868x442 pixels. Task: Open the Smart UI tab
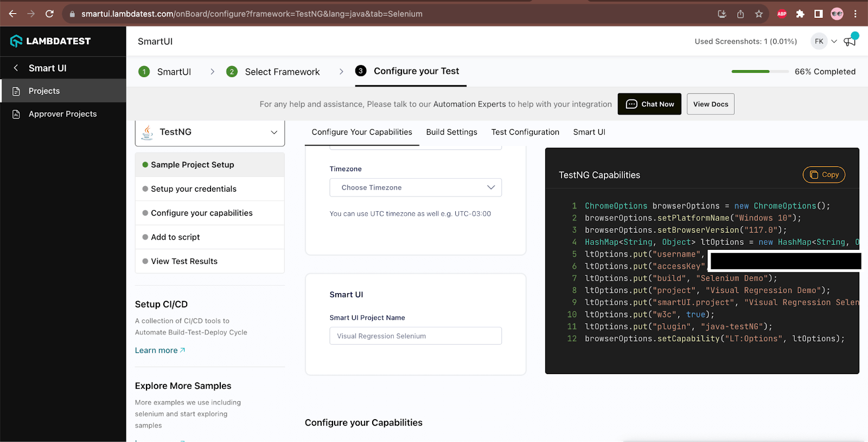click(x=589, y=132)
